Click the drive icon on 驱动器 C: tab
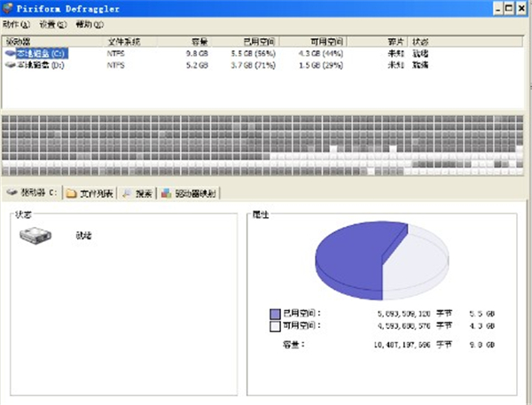The height and width of the screenshot is (405, 532). 12,193
